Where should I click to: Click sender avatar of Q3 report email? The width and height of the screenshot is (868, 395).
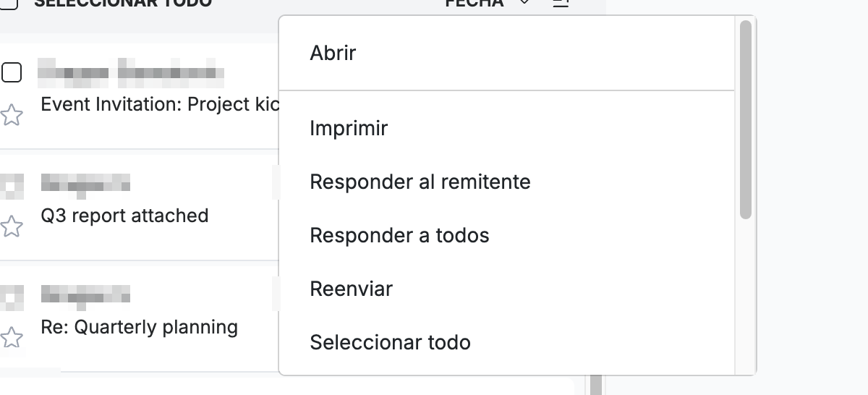[x=12, y=185]
